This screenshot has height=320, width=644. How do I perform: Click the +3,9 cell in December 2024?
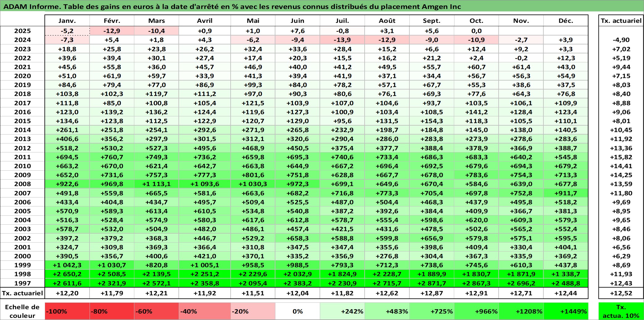pyautogui.click(x=566, y=40)
